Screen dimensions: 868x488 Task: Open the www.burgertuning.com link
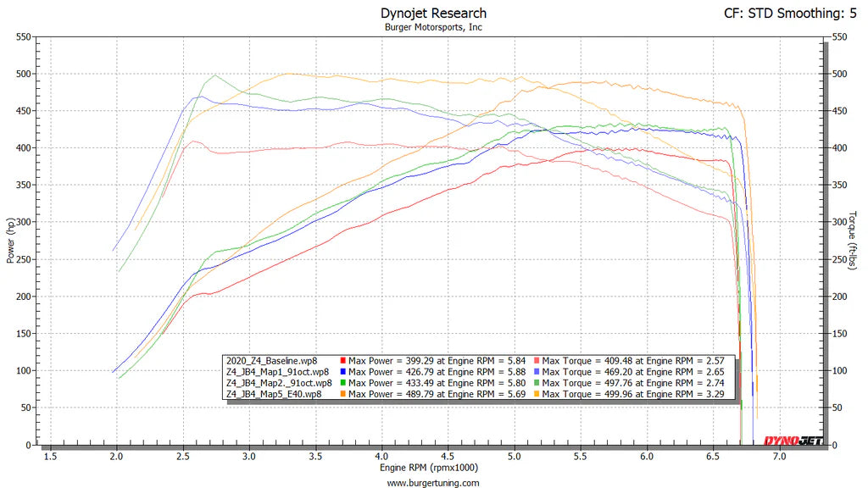(433, 482)
